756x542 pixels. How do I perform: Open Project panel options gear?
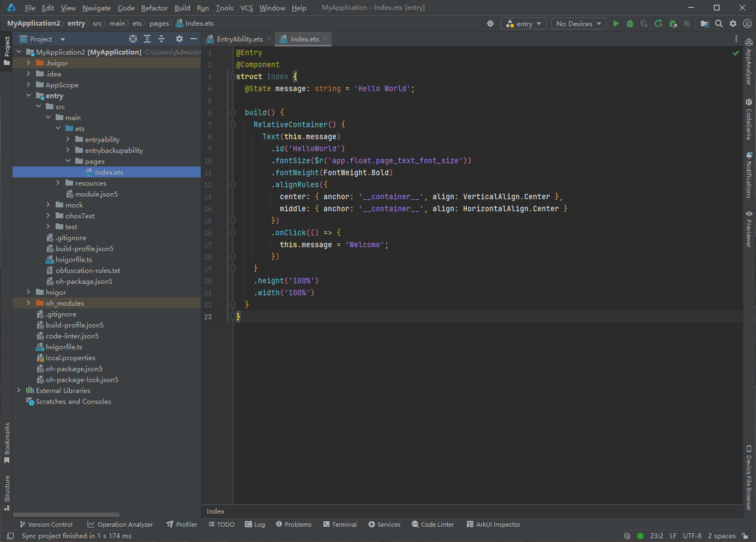pos(179,39)
